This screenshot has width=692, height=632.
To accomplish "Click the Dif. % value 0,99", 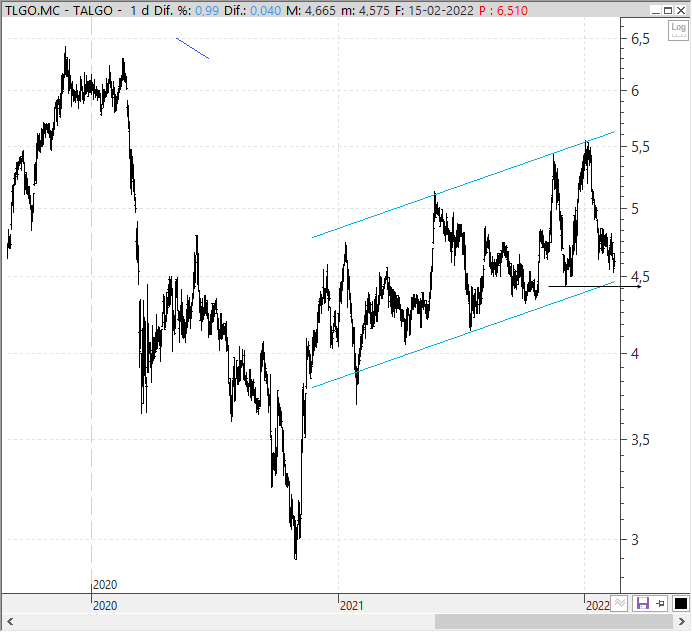I will [207, 10].
